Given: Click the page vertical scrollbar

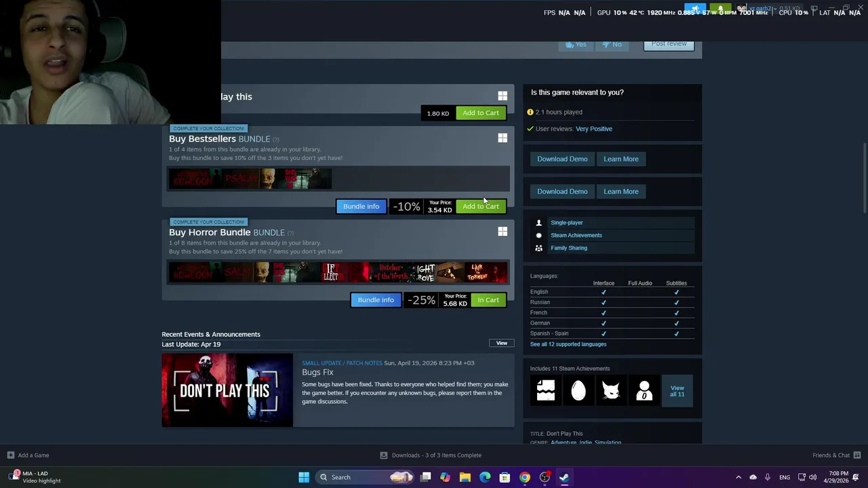Looking at the screenshot, I should [865, 180].
